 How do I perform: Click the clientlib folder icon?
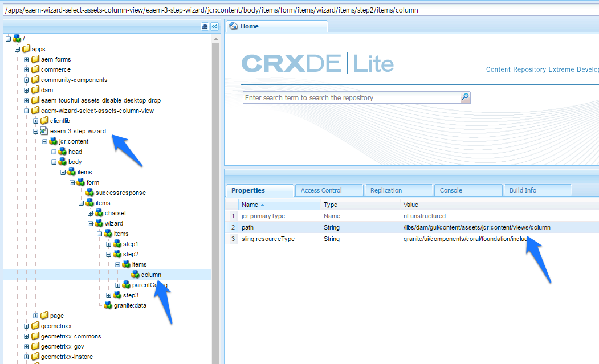coord(44,121)
